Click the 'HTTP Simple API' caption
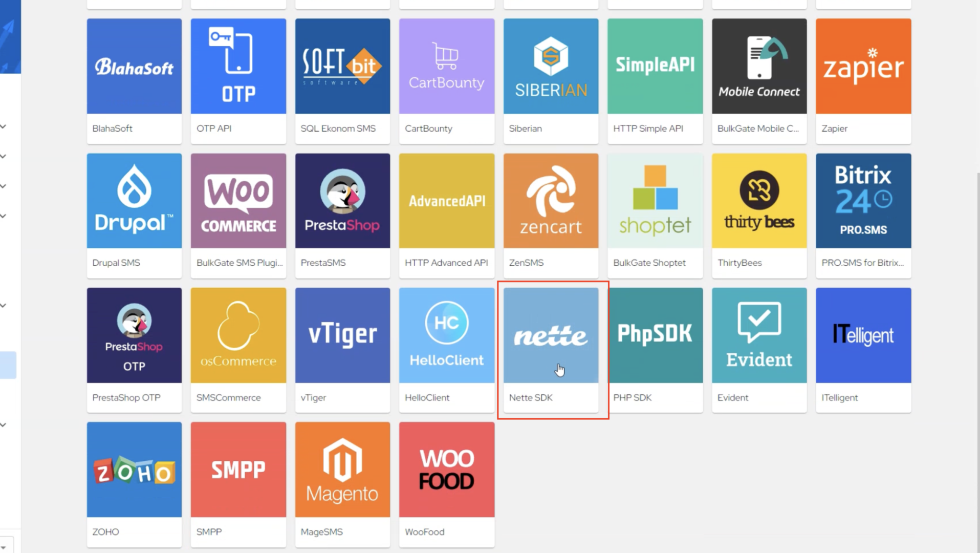The image size is (980, 553). tap(648, 129)
